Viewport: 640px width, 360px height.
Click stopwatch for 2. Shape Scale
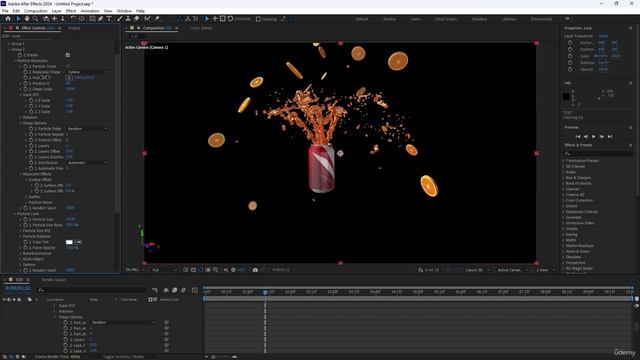(25, 89)
